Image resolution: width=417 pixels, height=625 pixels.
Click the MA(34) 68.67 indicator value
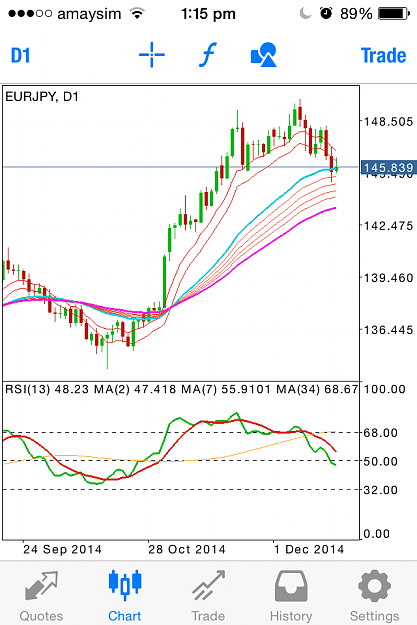(317, 389)
